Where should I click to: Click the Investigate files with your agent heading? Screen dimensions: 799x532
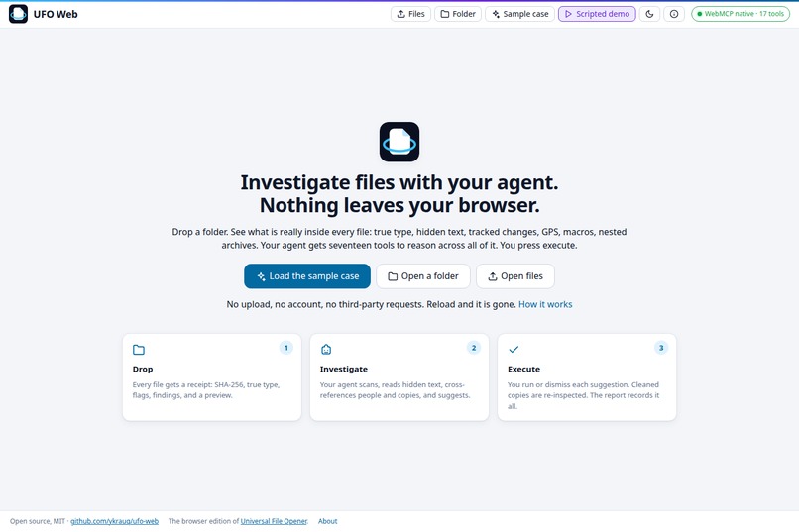click(x=399, y=182)
